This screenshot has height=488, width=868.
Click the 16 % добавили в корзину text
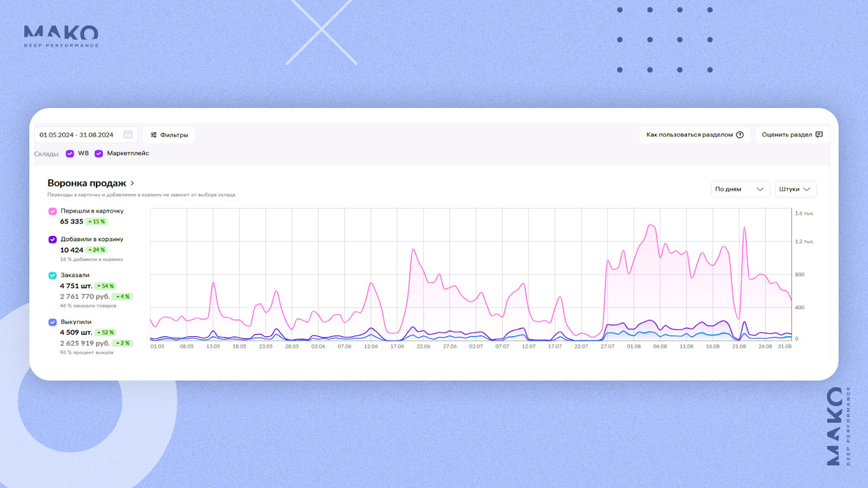point(91,260)
